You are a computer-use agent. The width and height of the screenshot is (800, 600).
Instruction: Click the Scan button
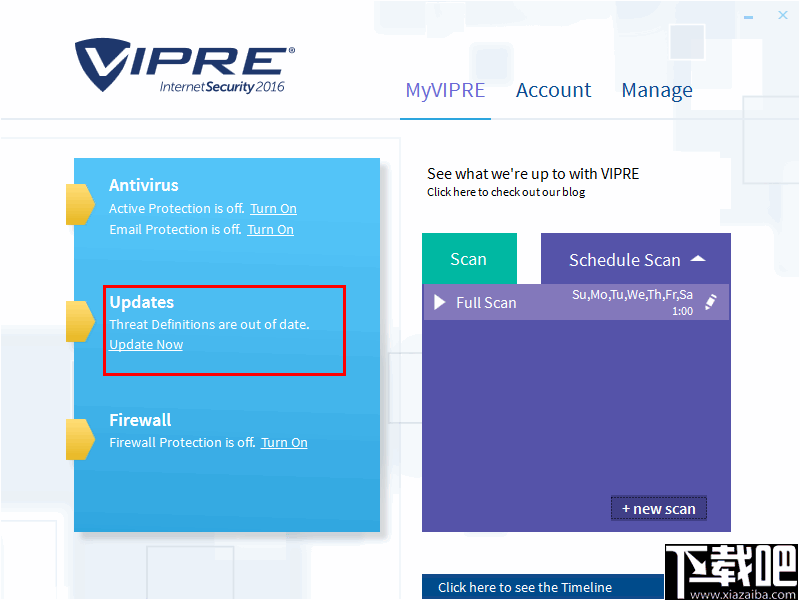(x=469, y=258)
